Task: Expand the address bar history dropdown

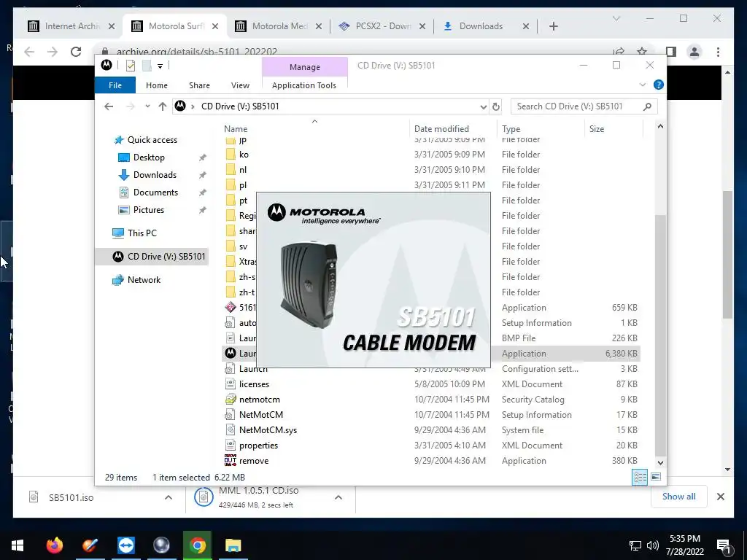Action: (x=483, y=106)
